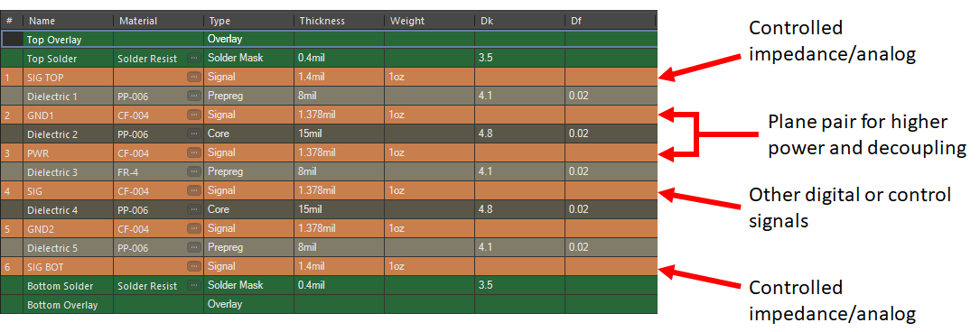This screenshot has height=332, width=980.
Task: Select the Top Overlay layer row
Action: (x=330, y=40)
